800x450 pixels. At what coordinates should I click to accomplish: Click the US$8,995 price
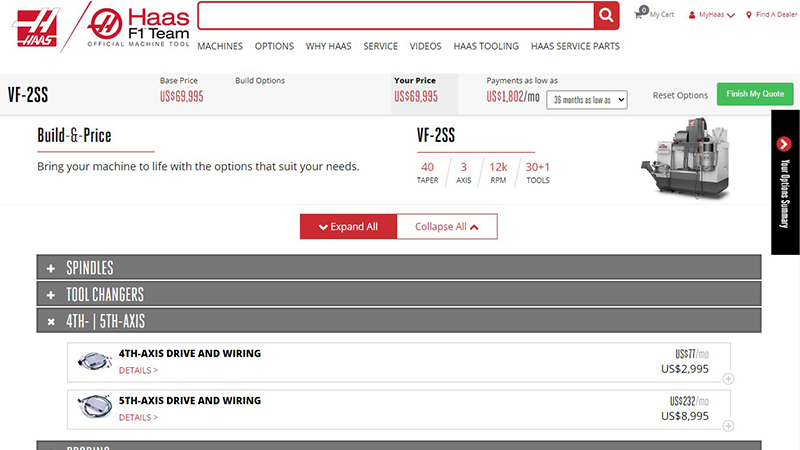tap(685, 416)
